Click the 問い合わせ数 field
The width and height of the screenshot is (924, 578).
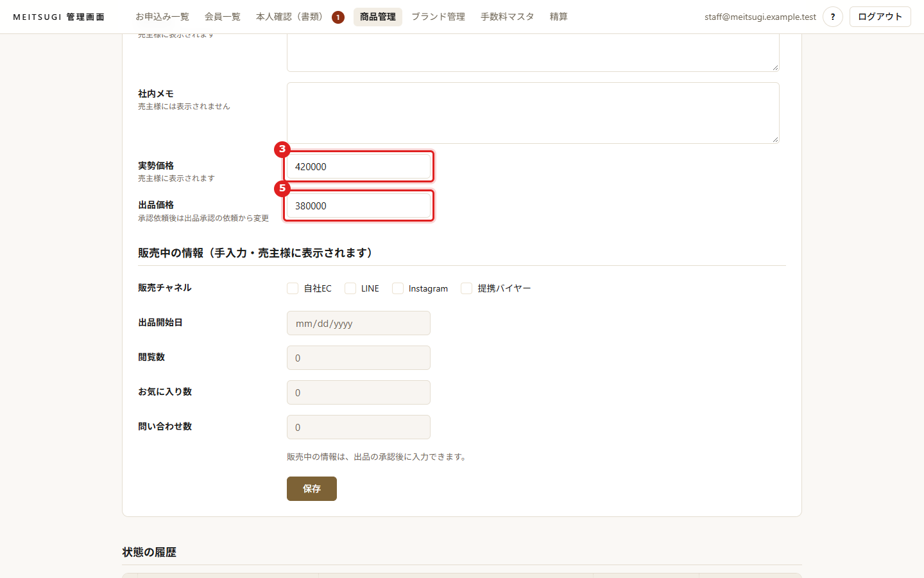(359, 427)
